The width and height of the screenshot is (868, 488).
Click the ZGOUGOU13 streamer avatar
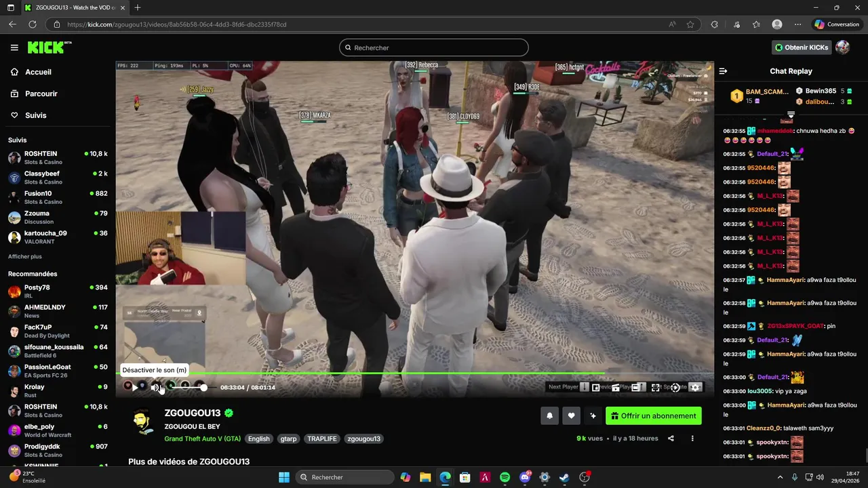(142, 422)
